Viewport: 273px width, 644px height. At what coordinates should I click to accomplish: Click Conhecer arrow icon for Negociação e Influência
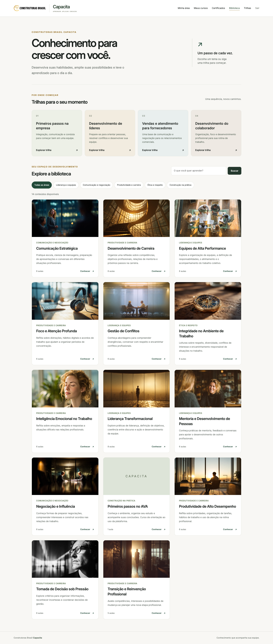point(93,530)
